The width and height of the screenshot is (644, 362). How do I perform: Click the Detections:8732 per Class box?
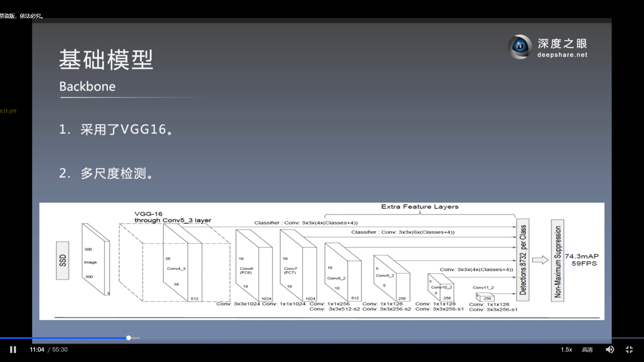tap(523, 260)
